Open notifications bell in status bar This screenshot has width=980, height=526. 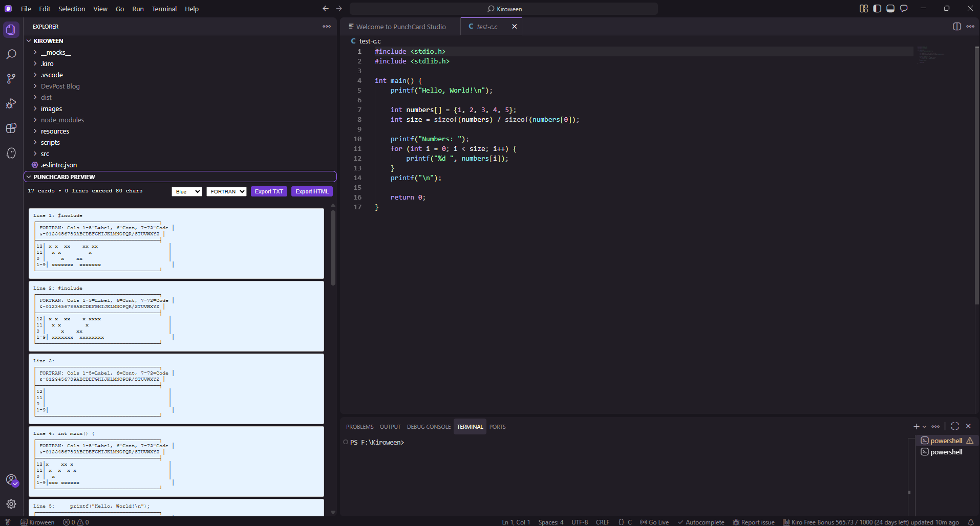(x=970, y=522)
